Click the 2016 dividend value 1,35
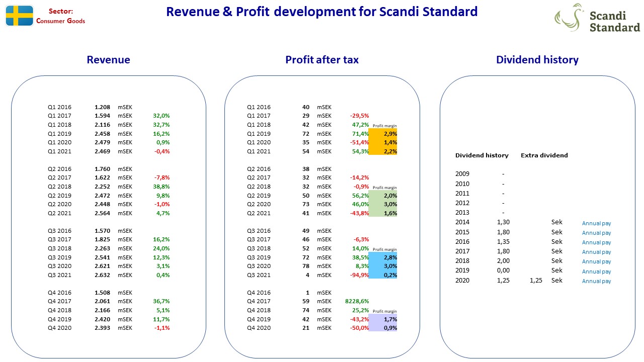The image size is (644, 362). coord(503,242)
